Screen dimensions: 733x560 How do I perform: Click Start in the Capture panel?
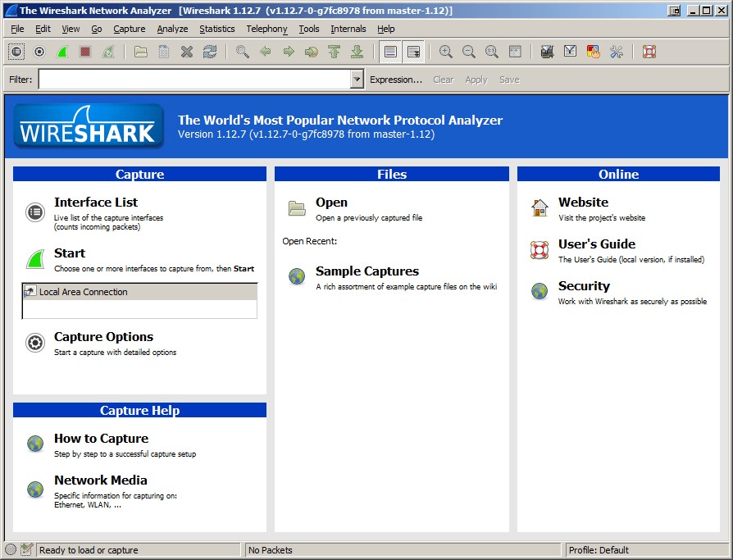point(70,253)
